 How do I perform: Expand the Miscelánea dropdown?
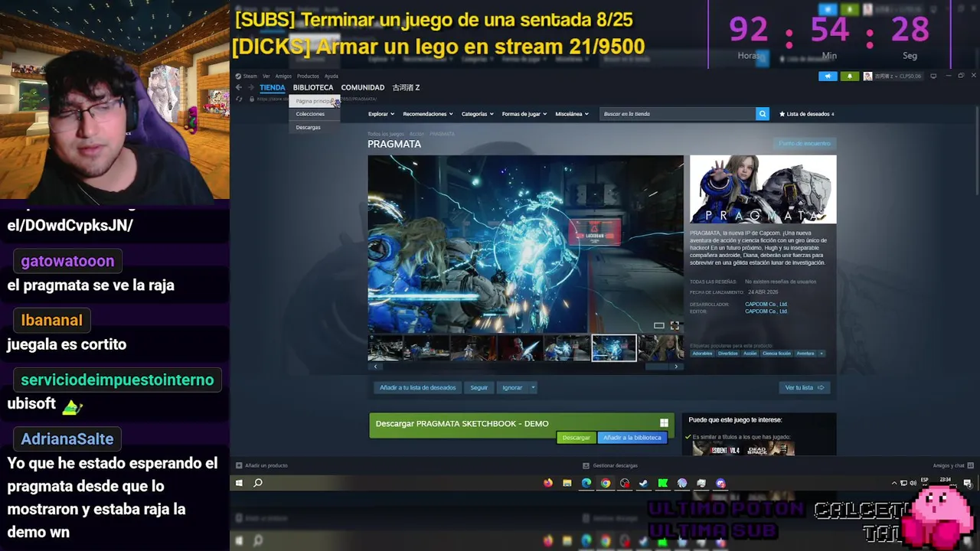(x=572, y=114)
